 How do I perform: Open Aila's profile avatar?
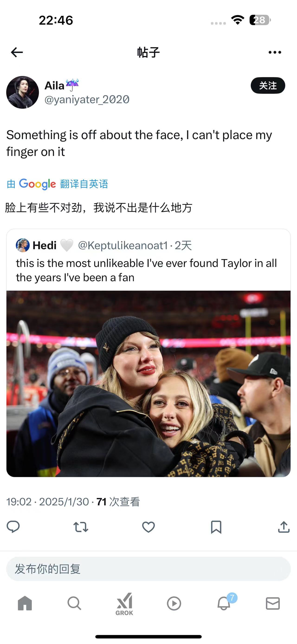click(x=23, y=92)
